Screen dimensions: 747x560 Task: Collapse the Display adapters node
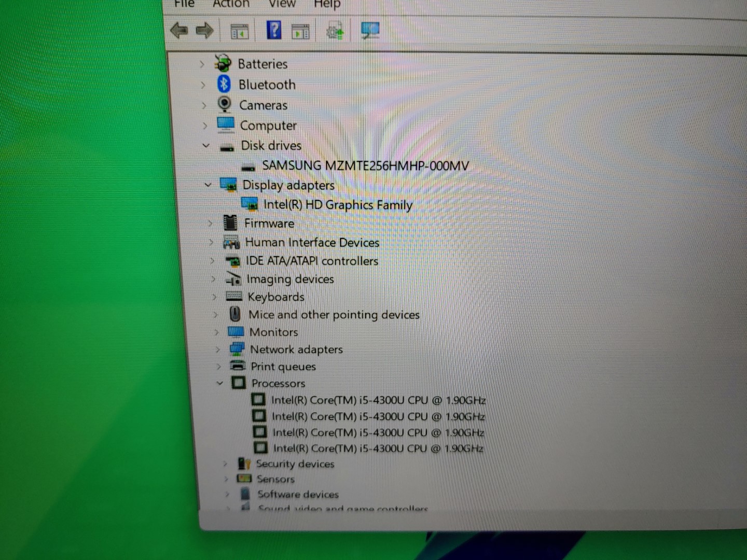click(x=208, y=184)
